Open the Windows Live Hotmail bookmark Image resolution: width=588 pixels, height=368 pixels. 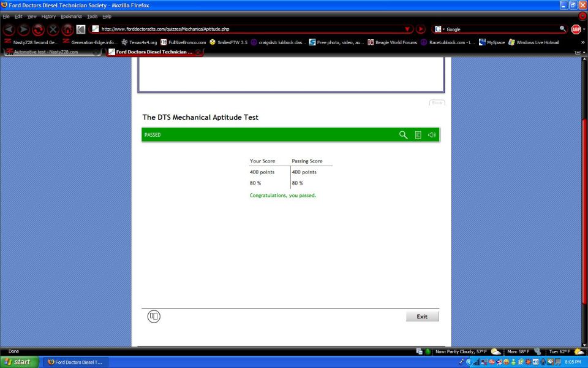pos(533,42)
